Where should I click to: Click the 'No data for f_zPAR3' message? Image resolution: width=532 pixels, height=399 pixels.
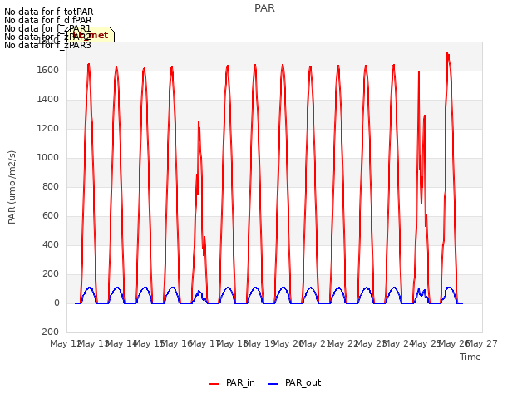click(x=48, y=45)
